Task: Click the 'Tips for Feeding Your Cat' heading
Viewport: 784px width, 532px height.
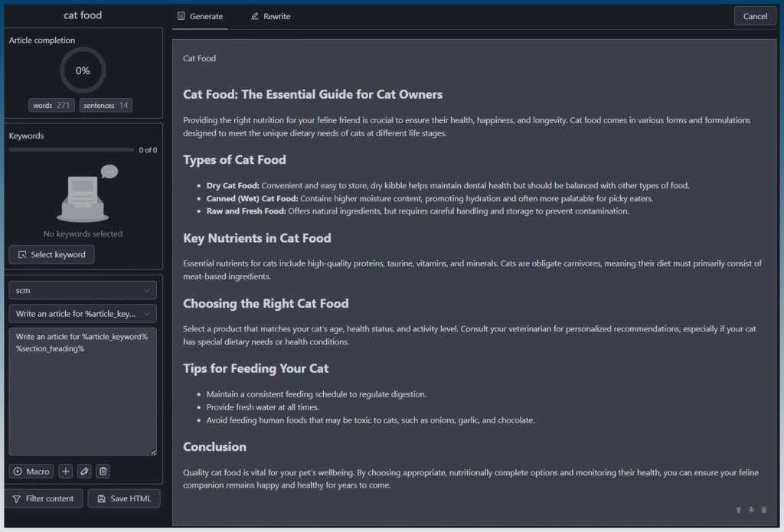Action: coord(256,368)
